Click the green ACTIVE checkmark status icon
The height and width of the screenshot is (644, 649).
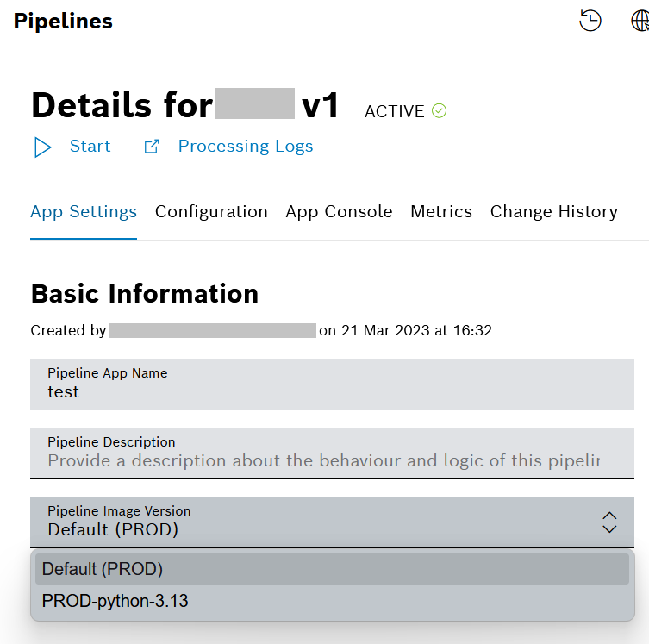point(440,110)
